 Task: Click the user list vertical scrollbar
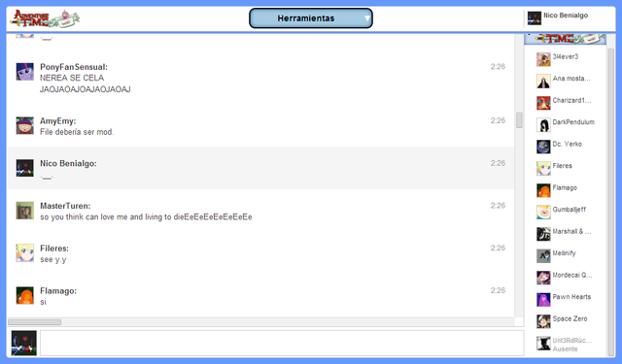tap(611, 202)
